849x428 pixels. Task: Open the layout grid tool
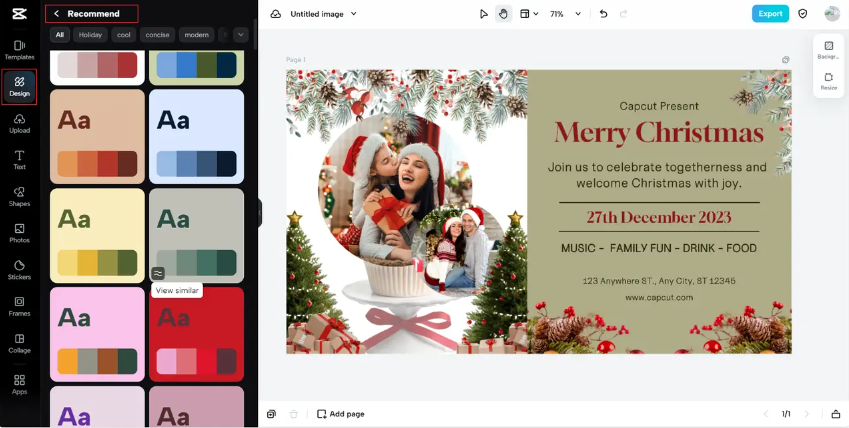point(524,14)
